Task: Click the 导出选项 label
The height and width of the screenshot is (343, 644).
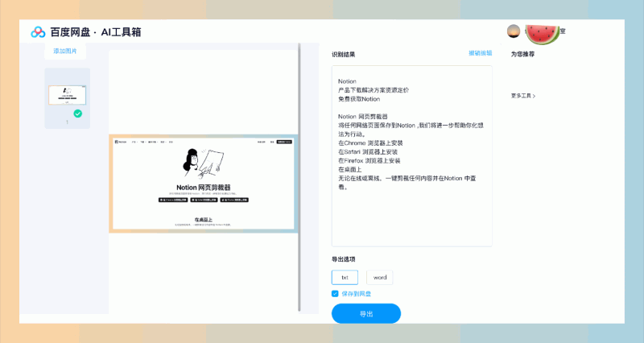Action: [344, 259]
